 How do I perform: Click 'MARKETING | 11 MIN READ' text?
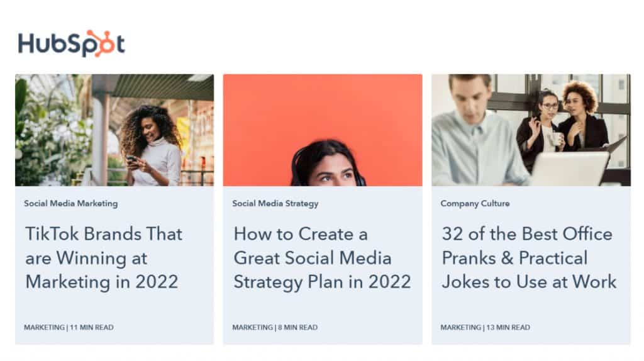tap(69, 327)
